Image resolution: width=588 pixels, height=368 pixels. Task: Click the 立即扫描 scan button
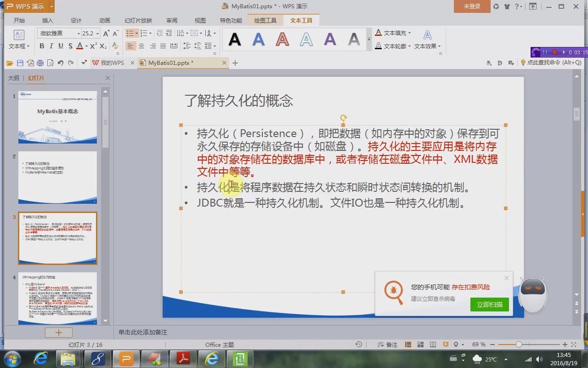coord(489,305)
